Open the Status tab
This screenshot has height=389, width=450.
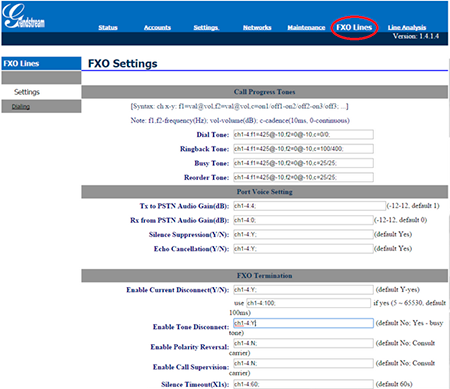tap(108, 28)
